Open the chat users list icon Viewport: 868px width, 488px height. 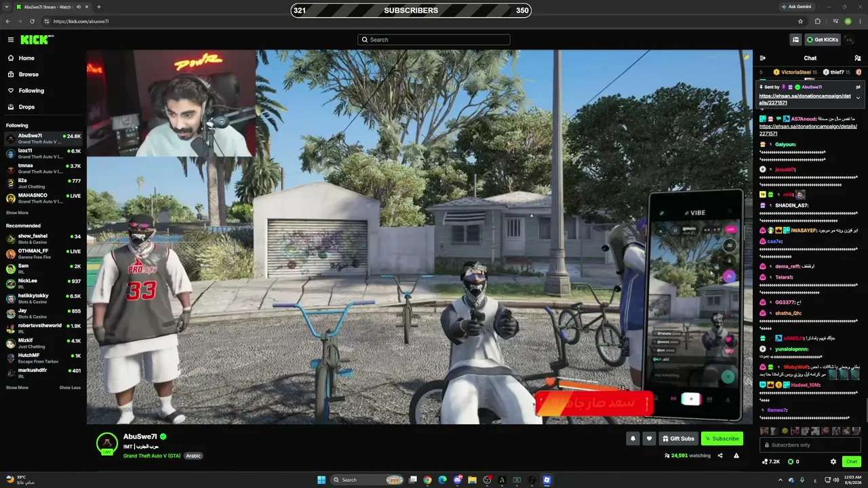858,58
